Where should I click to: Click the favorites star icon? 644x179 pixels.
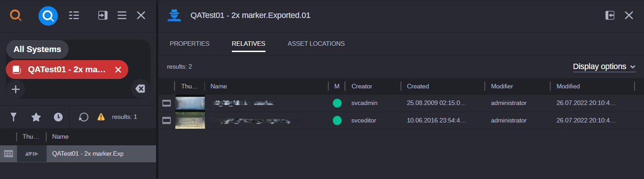click(x=36, y=117)
